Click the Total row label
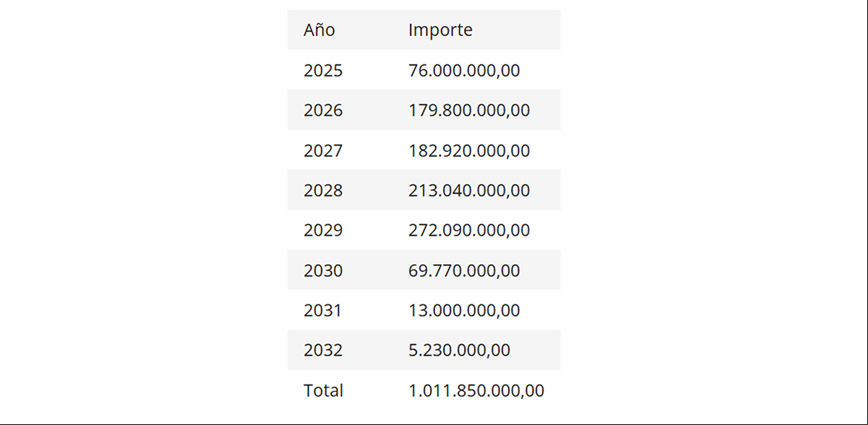 (323, 391)
